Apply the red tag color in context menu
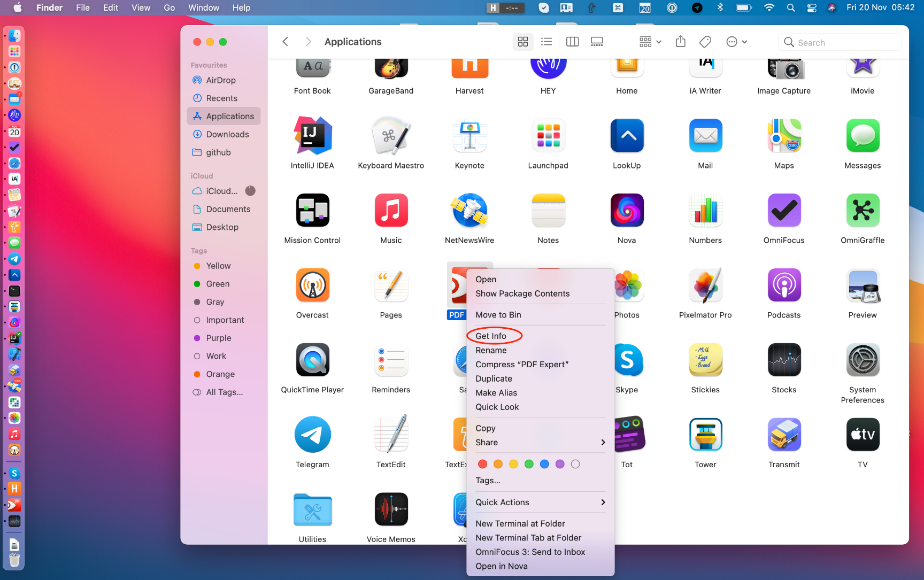 tap(482, 464)
